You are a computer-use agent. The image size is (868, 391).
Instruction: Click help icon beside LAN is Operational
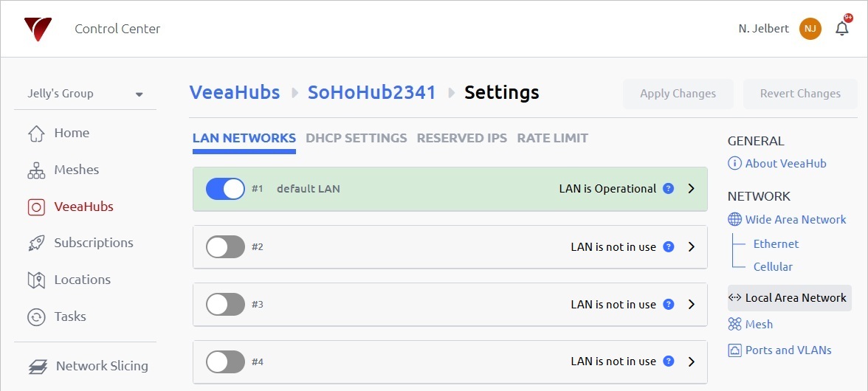pyautogui.click(x=669, y=189)
